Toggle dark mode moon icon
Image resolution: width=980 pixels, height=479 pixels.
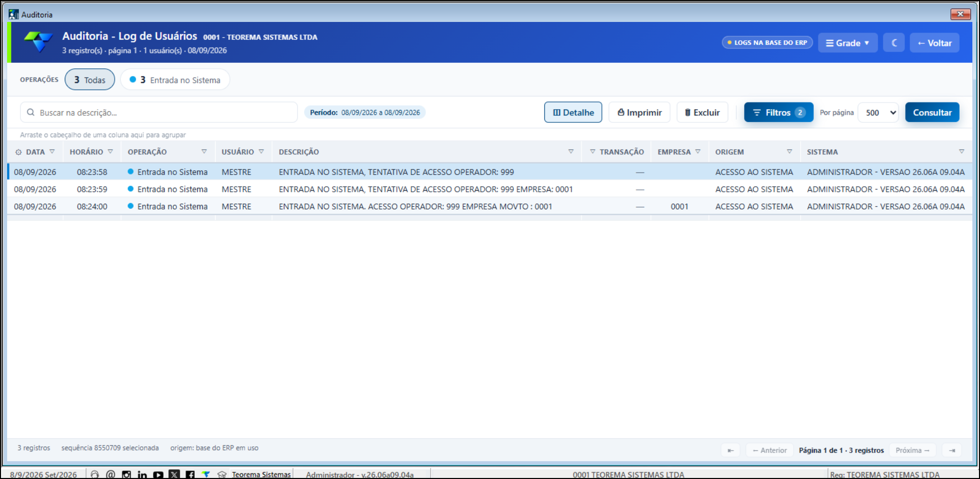click(894, 43)
